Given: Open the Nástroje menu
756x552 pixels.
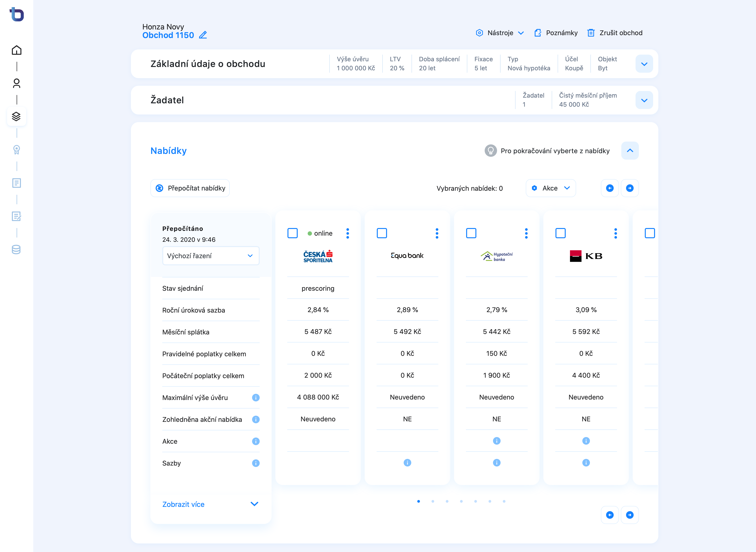Looking at the screenshot, I should click(x=500, y=33).
